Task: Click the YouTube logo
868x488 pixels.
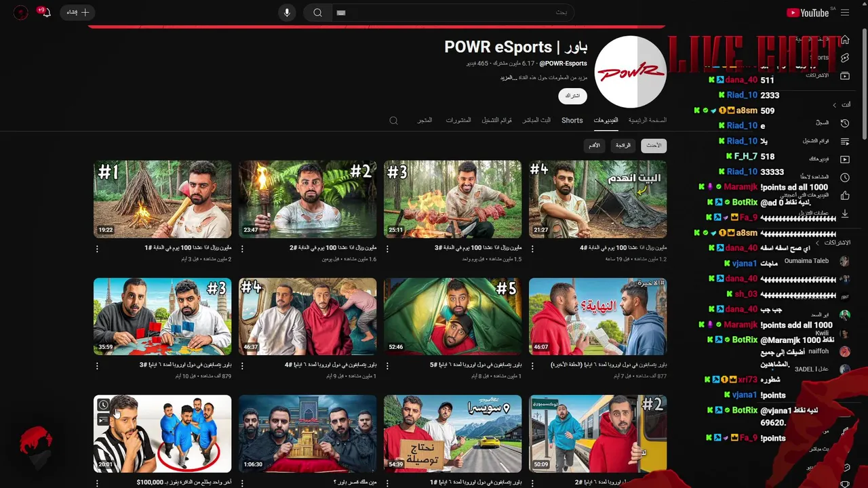Action: point(808,12)
